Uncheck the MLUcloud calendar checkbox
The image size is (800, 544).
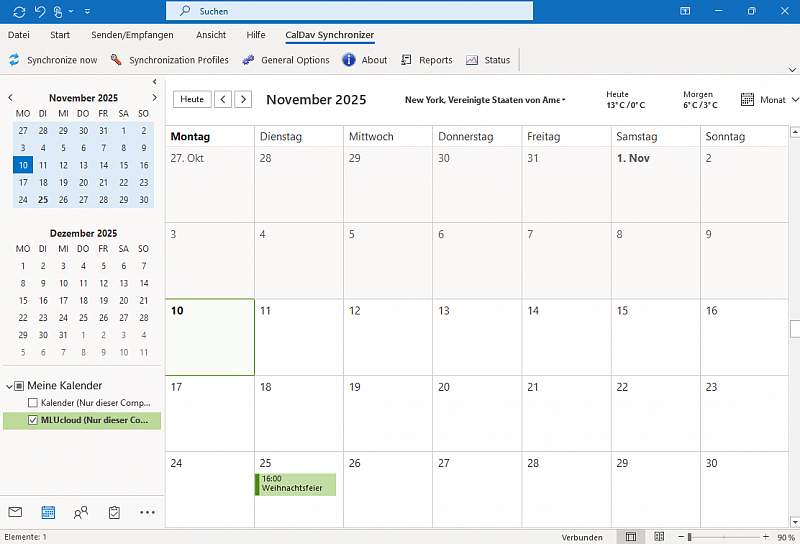click(x=33, y=421)
